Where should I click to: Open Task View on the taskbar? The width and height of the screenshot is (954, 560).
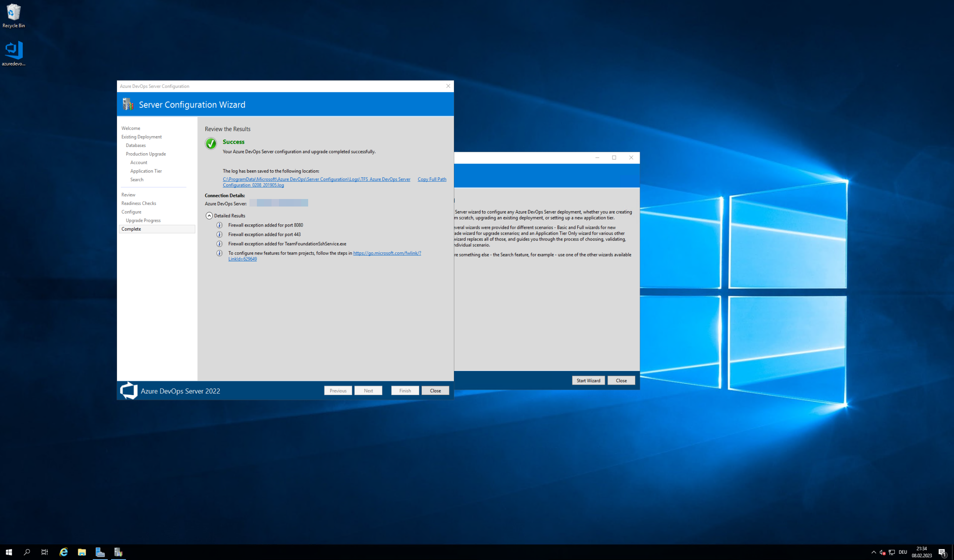point(45,552)
